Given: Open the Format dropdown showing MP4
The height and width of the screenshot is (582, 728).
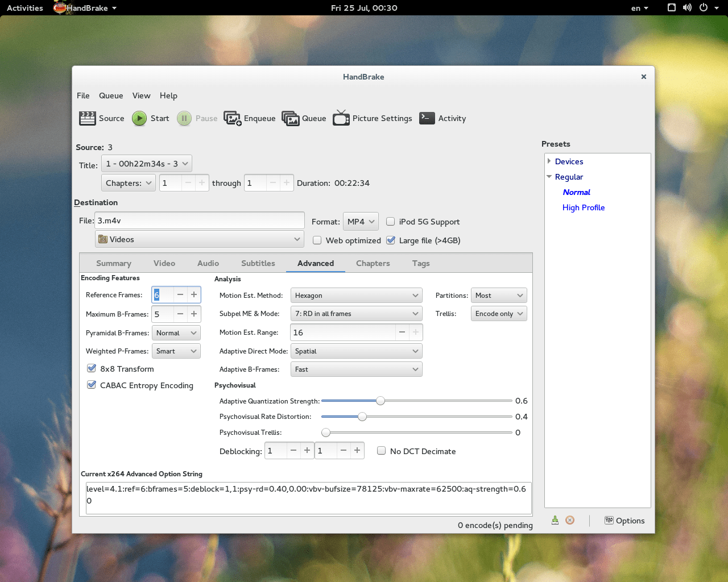Looking at the screenshot, I should click(x=361, y=221).
